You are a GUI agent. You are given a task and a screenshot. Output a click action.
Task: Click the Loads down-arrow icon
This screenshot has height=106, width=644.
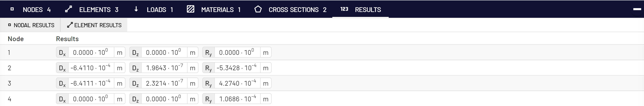(x=136, y=9)
